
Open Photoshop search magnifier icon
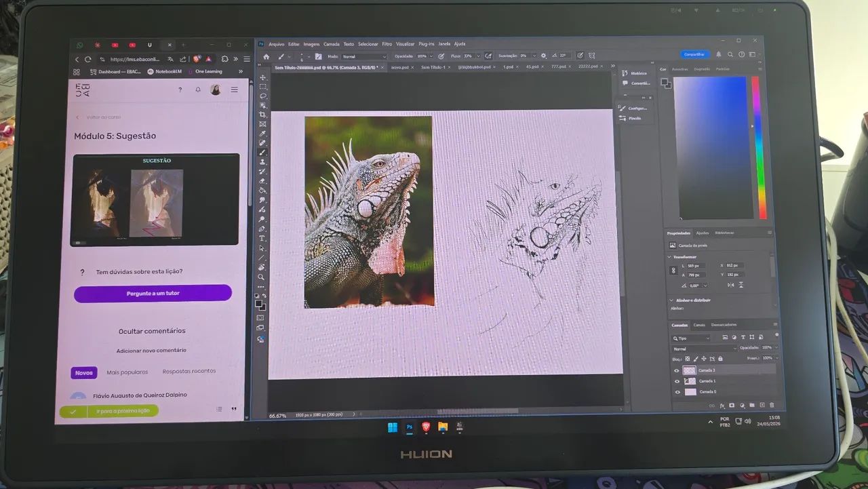pyautogui.click(x=730, y=55)
